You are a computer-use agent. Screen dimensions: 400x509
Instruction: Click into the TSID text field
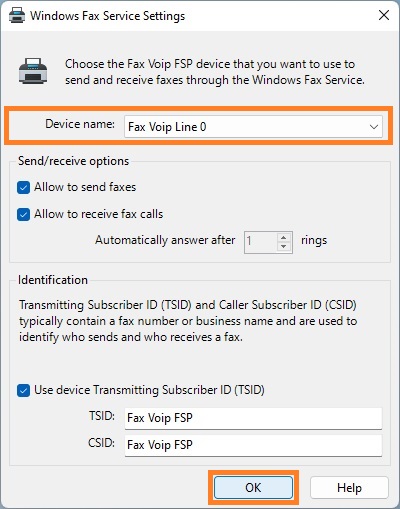253,418
